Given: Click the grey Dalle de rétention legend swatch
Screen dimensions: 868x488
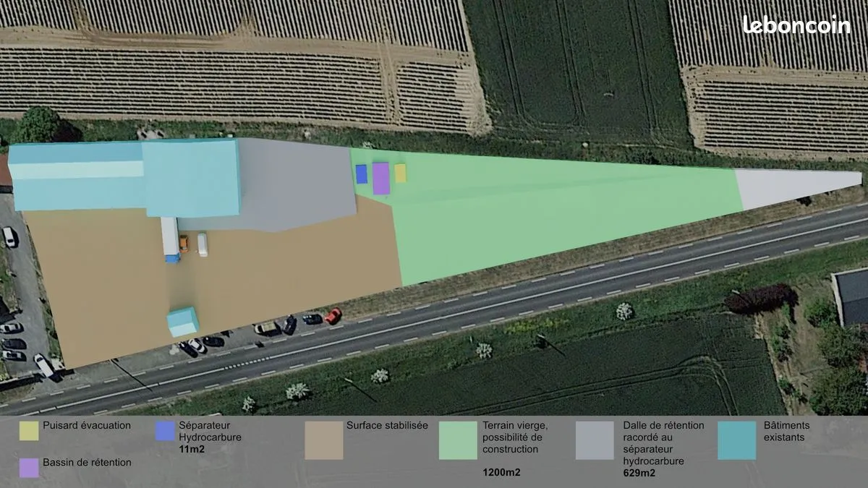Looking at the screenshot, I should tap(595, 440).
